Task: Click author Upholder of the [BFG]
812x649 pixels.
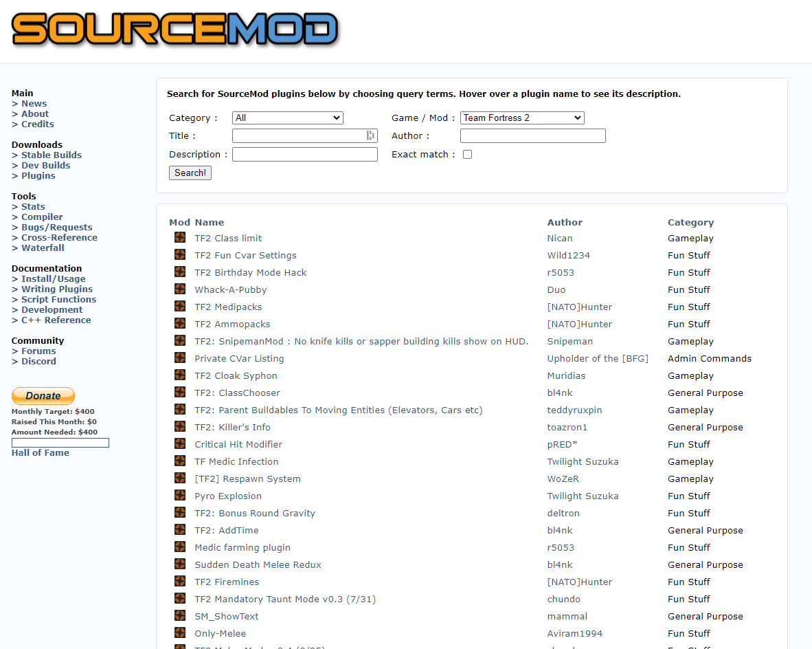Action: 598,358
